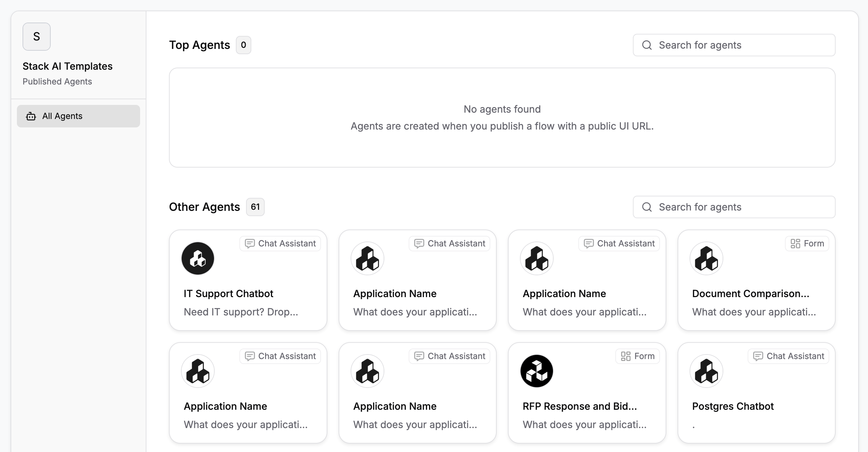Click the Form badge on RFP Response card

coord(637,356)
